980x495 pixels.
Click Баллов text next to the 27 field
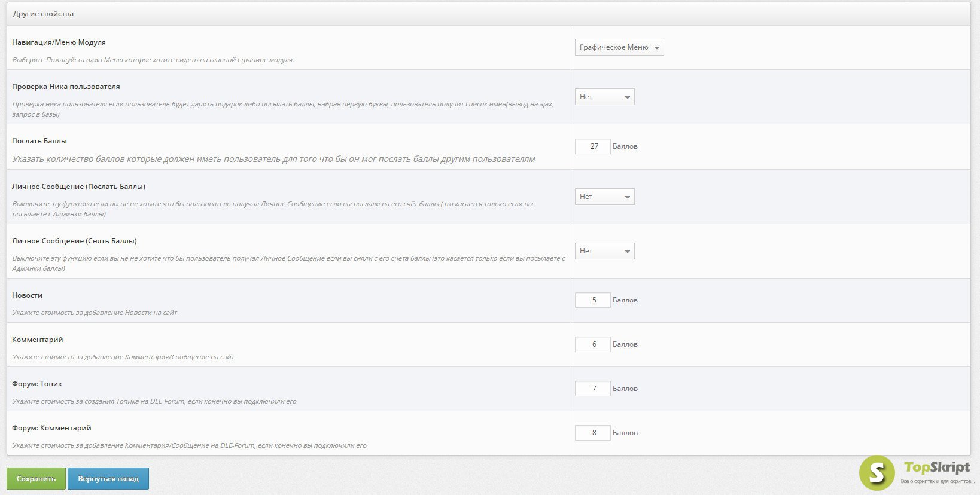coord(625,146)
